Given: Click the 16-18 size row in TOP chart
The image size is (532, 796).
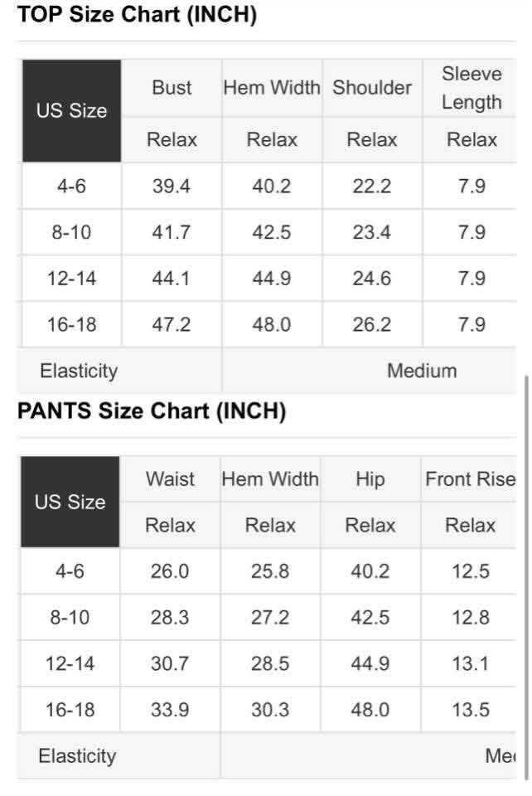Looking at the screenshot, I should point(268,324).
